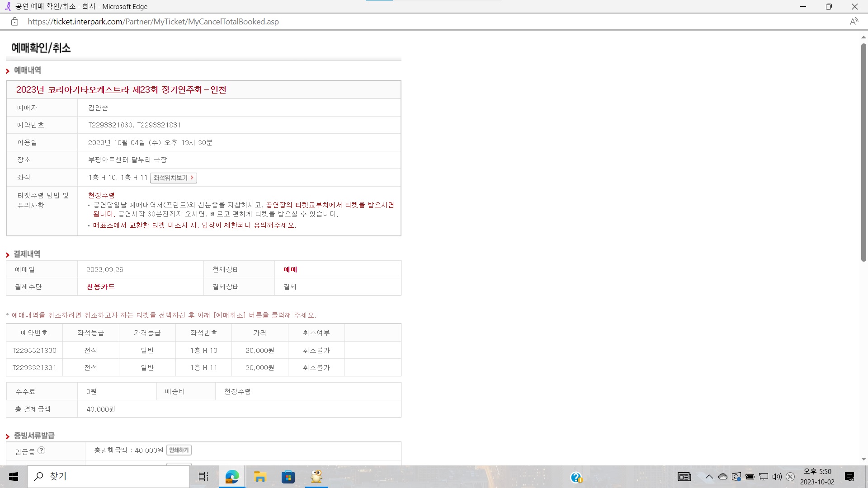Click the booking date 2023.09.26
Screen dimensions: 868x488
point(105,269)
